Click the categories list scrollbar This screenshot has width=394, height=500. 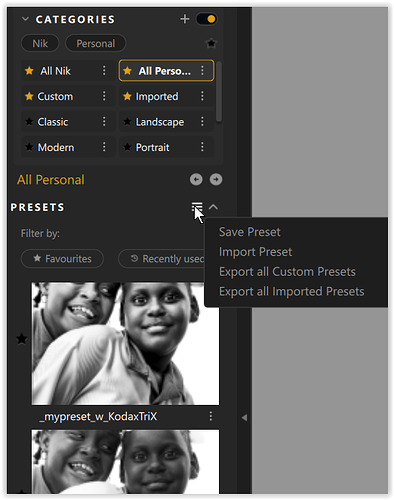219,91
